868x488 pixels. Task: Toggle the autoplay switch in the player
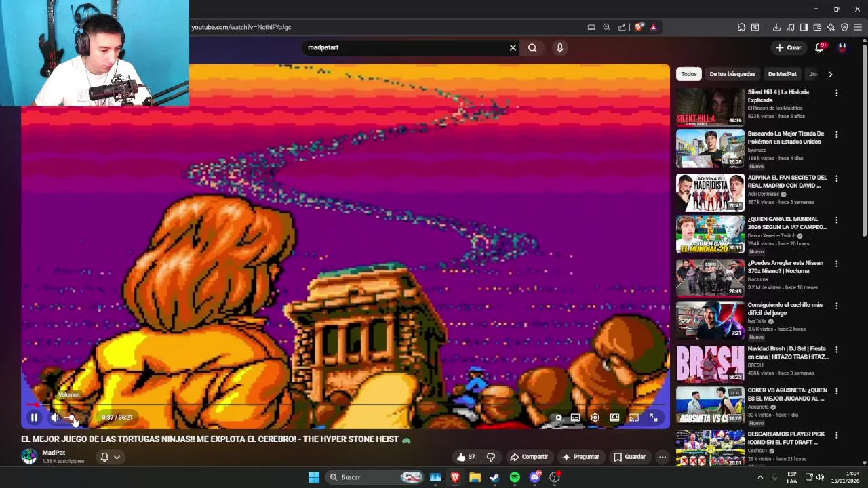pos(557,418)
